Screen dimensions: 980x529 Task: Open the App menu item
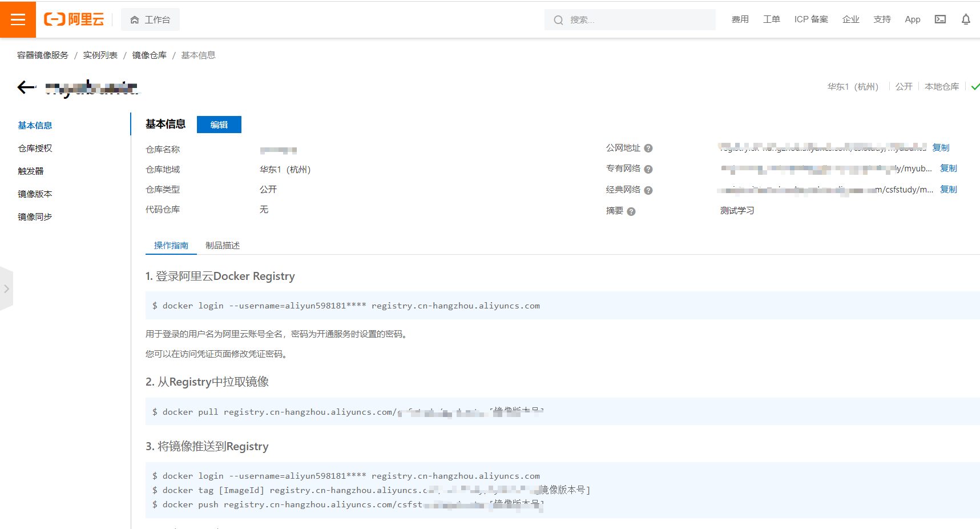pyautogui.click(x=913, y=19)
